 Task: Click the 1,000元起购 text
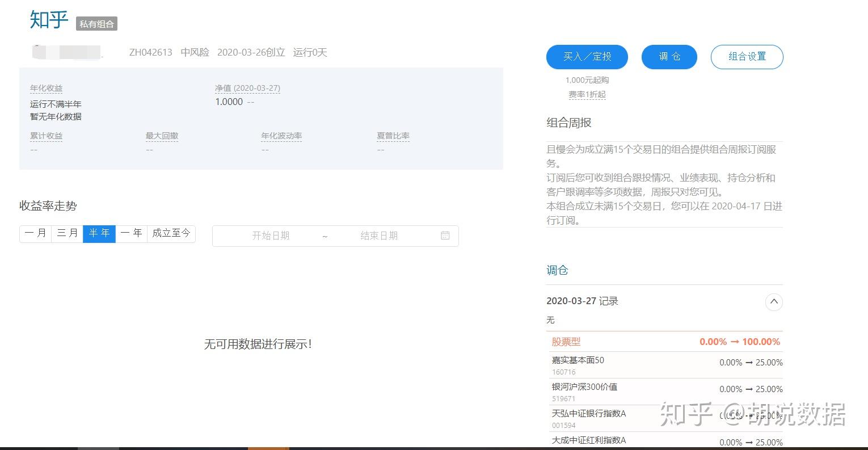(587, 81)
